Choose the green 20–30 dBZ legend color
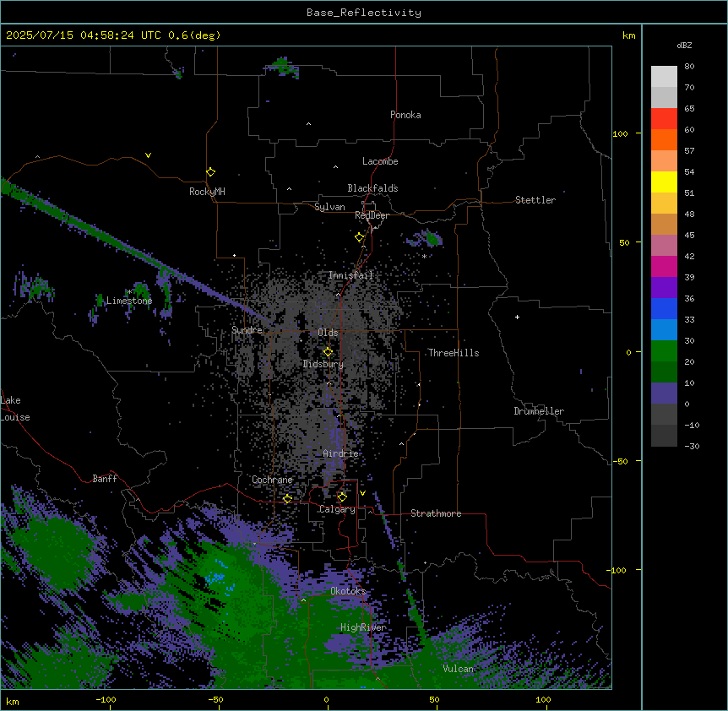 (x=664, y=351)
